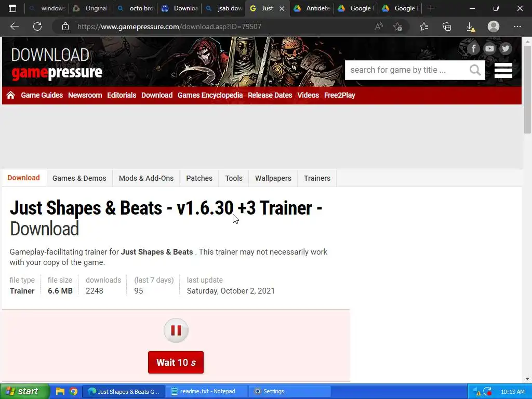532x399 pixels.
Task: Open the folder icon in quick launch
Action: (x=60, y=391)
